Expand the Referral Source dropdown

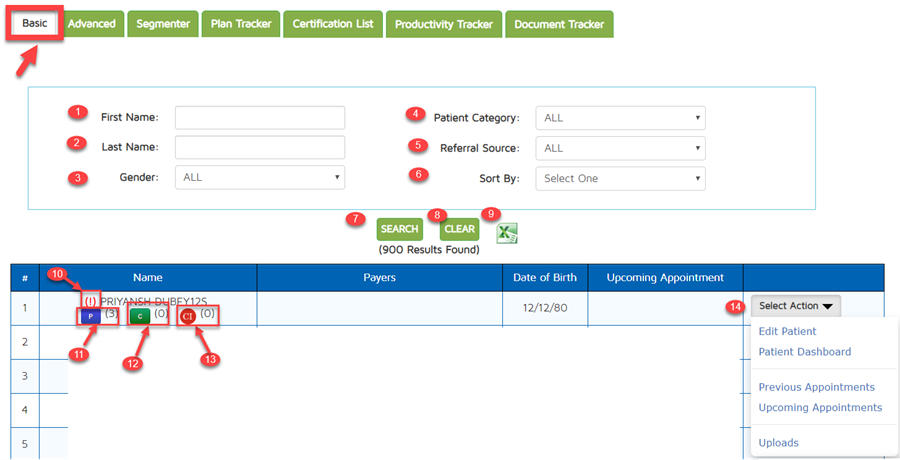point(620,148)
